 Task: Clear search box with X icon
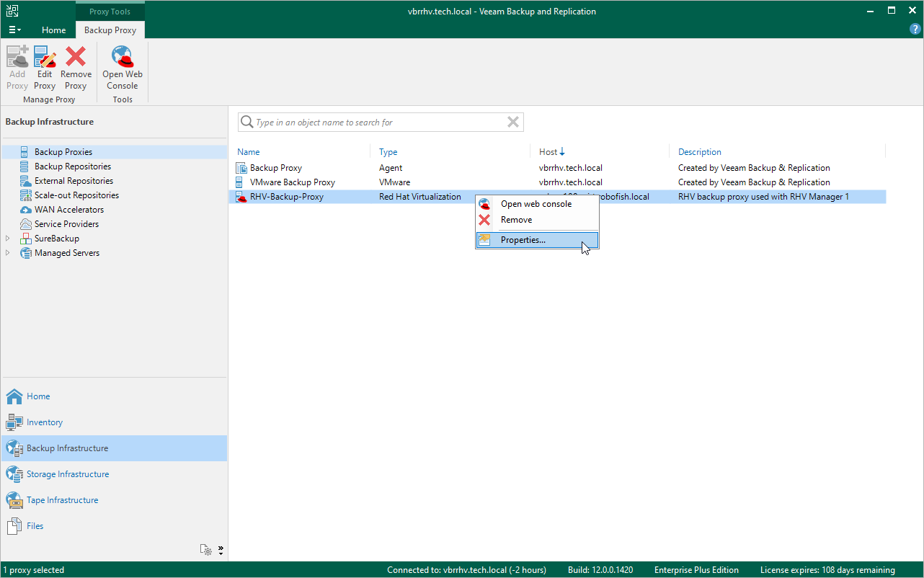[x=513, y=123]
